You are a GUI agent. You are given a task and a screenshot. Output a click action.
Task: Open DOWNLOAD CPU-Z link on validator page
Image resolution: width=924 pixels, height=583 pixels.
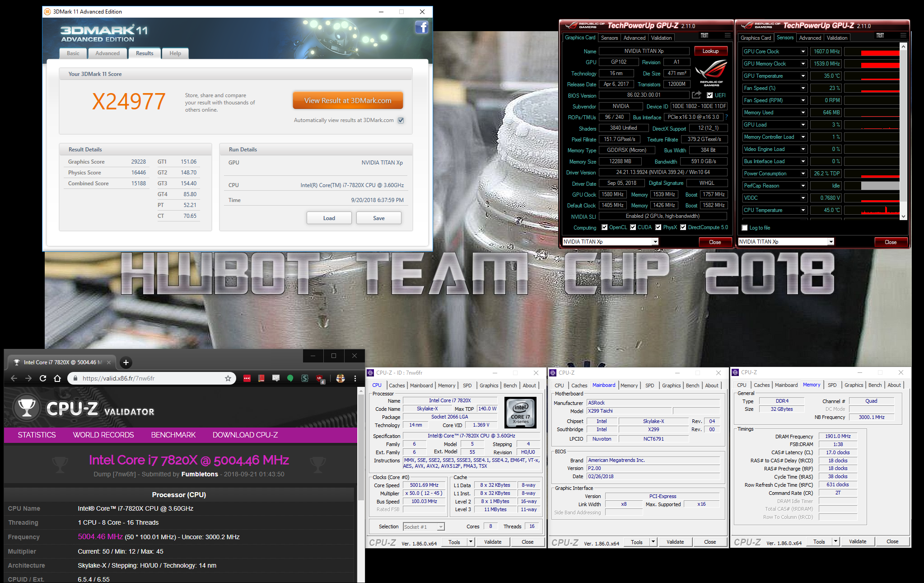[x=245, y=435]
